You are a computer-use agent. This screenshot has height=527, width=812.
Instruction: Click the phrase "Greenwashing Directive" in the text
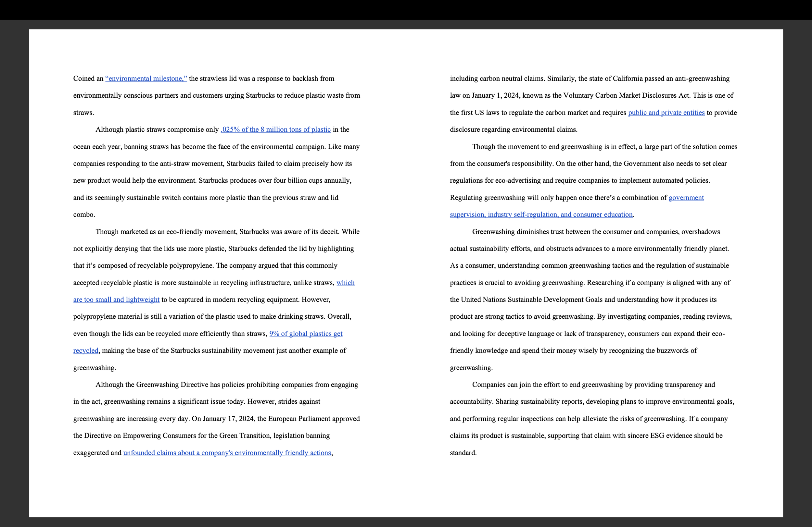(172, 385)
